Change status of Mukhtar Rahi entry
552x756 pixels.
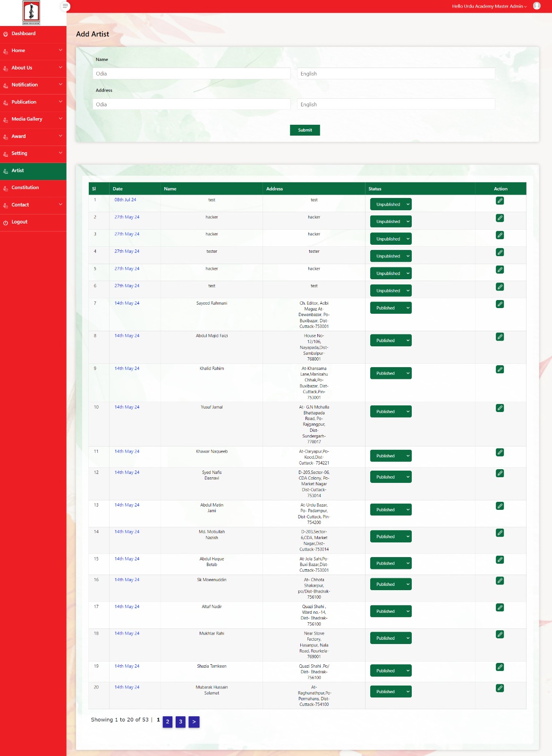coord(391,638)
